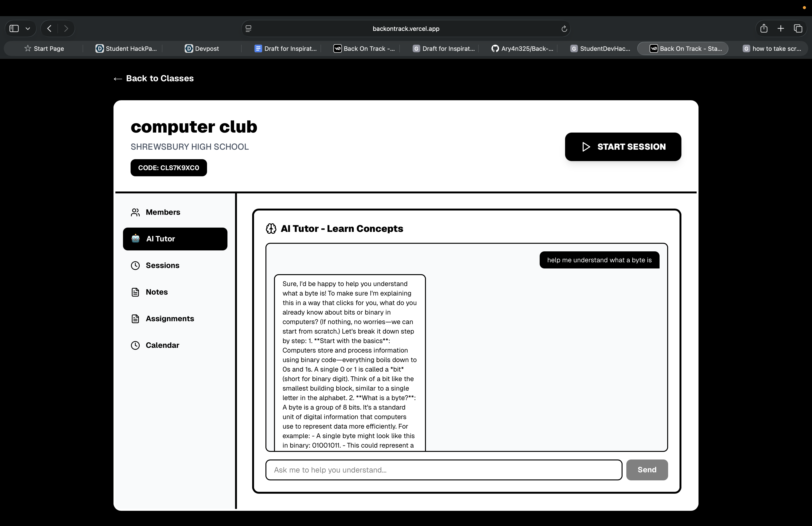
Task: Open Sessions in the sidebar
Action: [x=162, y=266]
